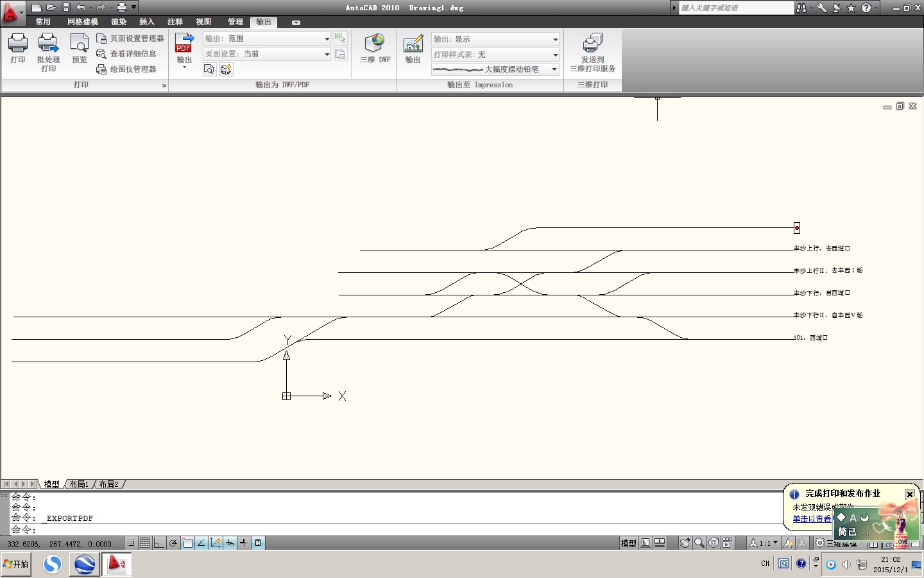924x578 pixels.
Task: Click the export options icon with lightning bolt
Action: [226, 69]
